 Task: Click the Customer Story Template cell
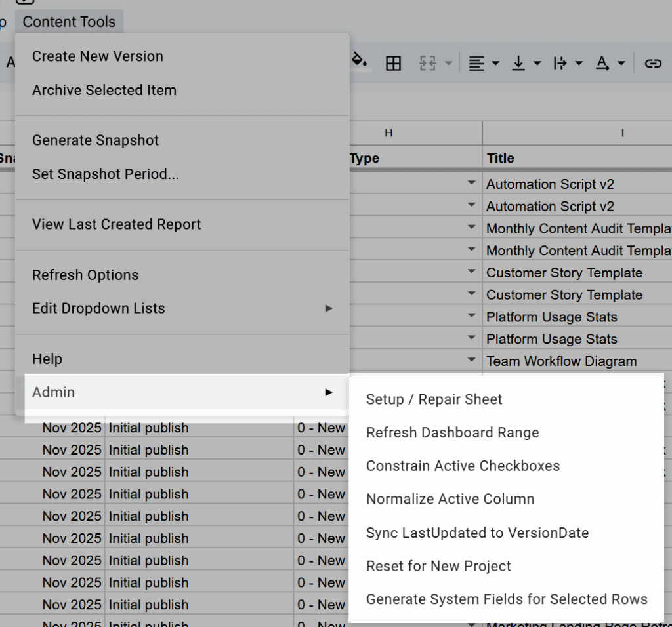tap(564, 273)
